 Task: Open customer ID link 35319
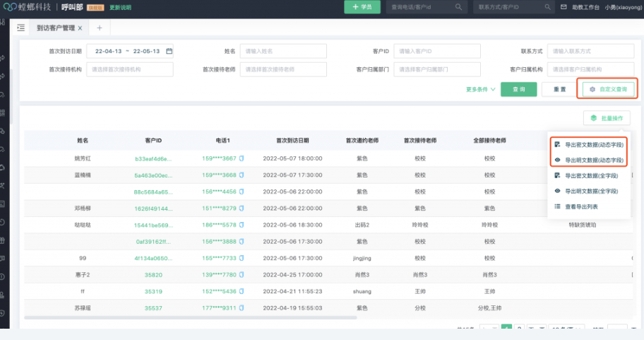(x=153, y=291)
